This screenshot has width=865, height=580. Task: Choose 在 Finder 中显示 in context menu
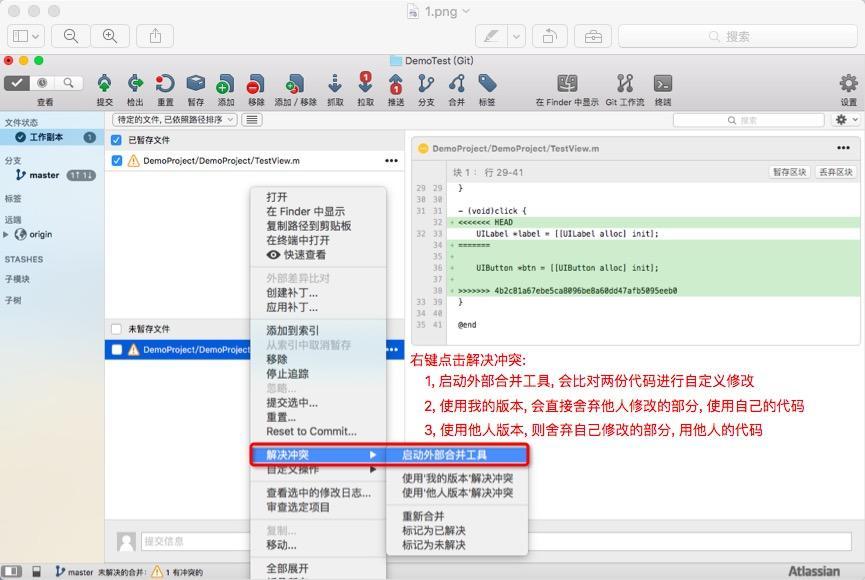(x=305, y=211)
